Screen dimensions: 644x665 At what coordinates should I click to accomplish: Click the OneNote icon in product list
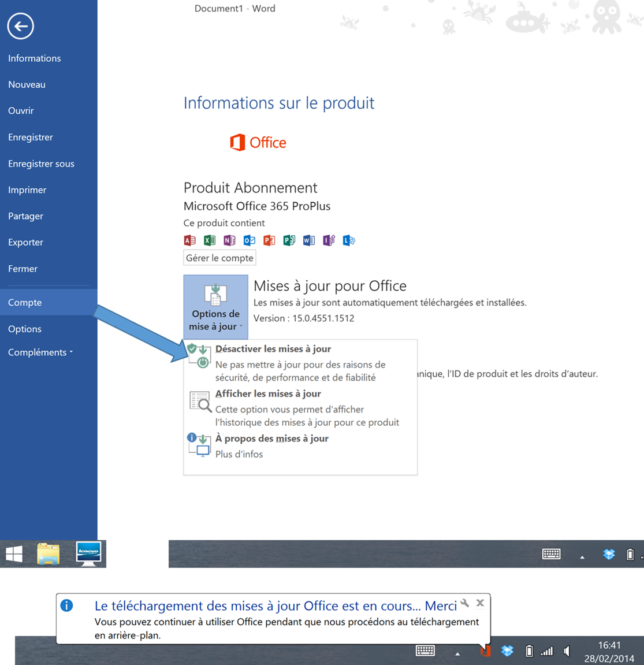click(229, 240)
